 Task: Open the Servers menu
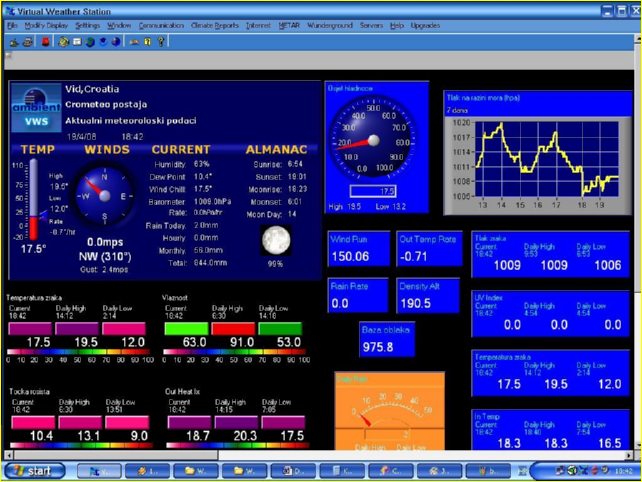tap(371, 25)
